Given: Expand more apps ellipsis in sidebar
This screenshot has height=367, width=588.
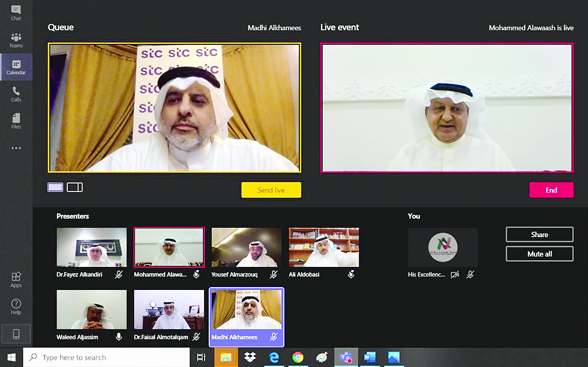Looking at the screenshot, I should [x=16, y=148].
